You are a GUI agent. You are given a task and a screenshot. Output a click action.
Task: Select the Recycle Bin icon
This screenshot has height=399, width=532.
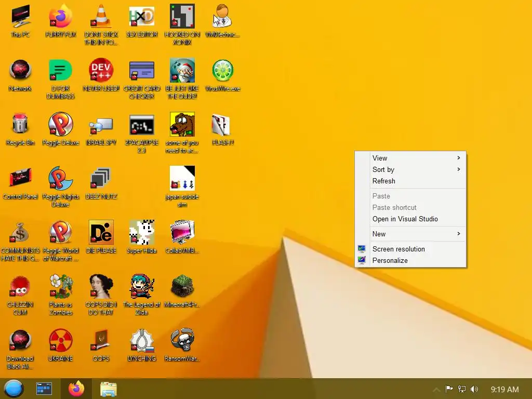coord(20,124)
